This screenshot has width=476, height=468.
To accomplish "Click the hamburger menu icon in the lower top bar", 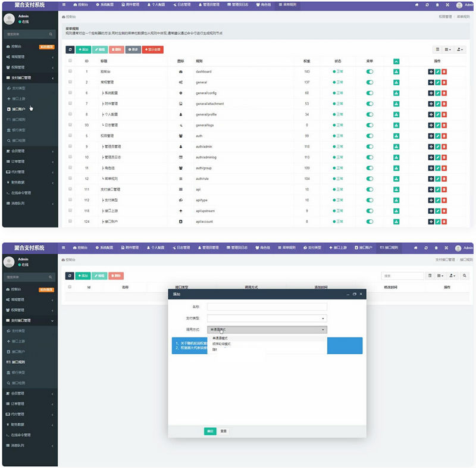I will [x=64, y=247].
